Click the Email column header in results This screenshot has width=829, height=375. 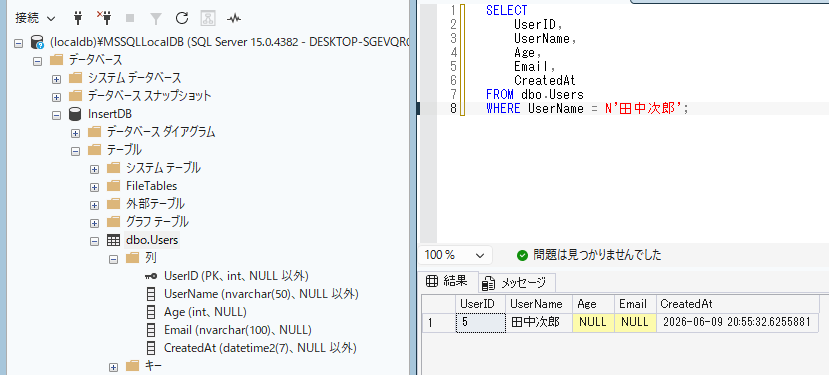coord(635,304)
